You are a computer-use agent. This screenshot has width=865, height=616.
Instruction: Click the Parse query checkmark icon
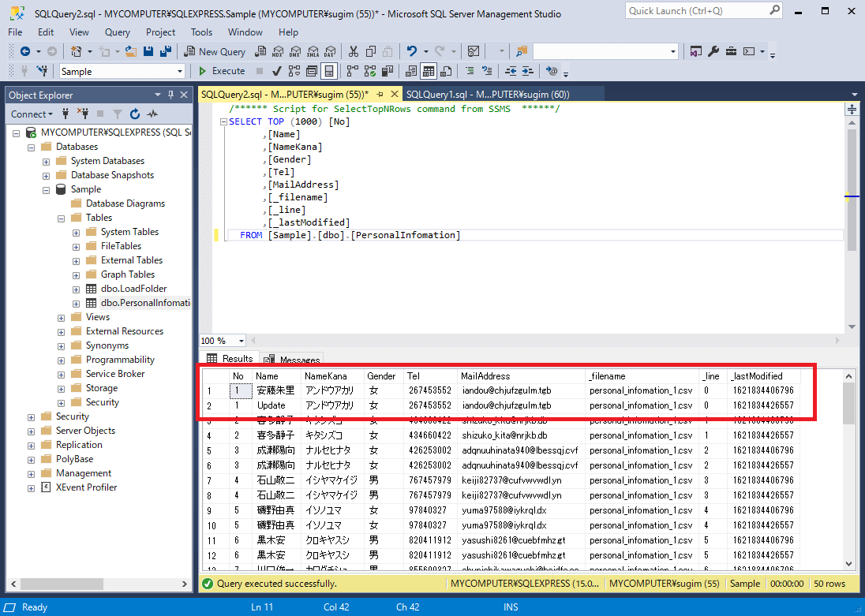pos(277,71)
